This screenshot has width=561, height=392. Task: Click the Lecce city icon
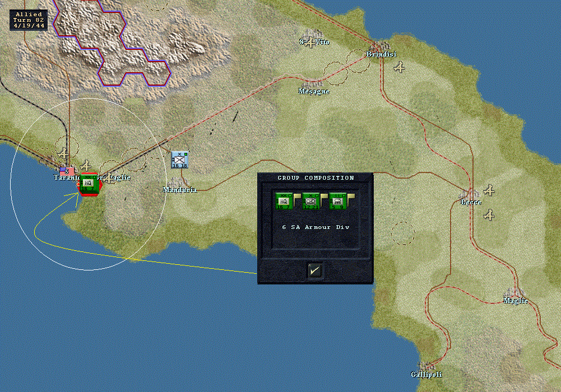(x=470, y=194)
